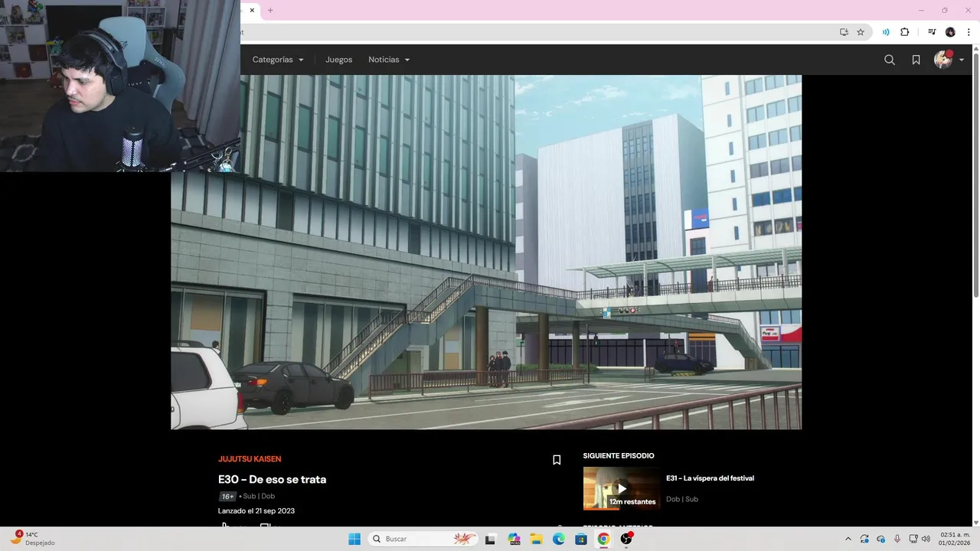Add episode E30 to watchlist bookmark
Image resolution: width=980 pixels, height=551 pixels.
coord(557,460)
